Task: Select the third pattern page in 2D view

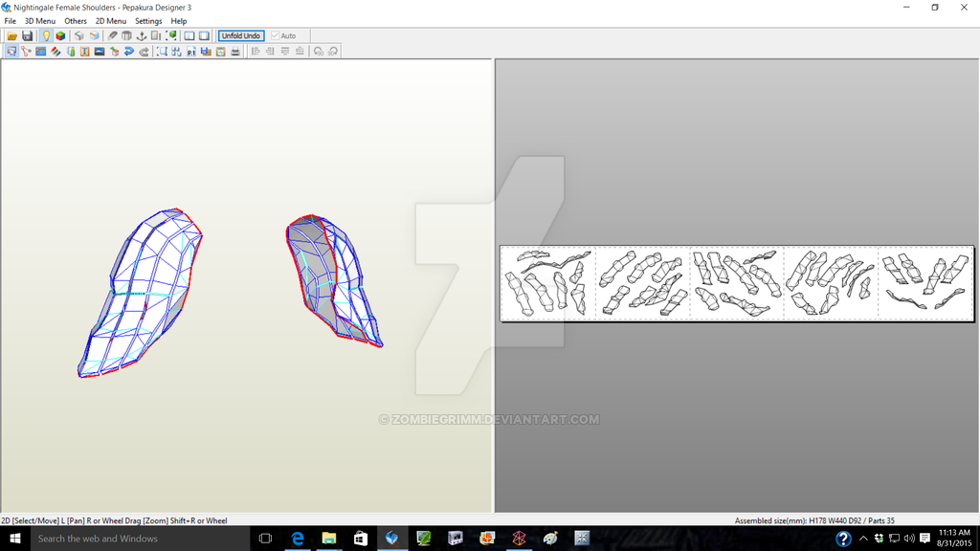Action: tap(737, 283)
